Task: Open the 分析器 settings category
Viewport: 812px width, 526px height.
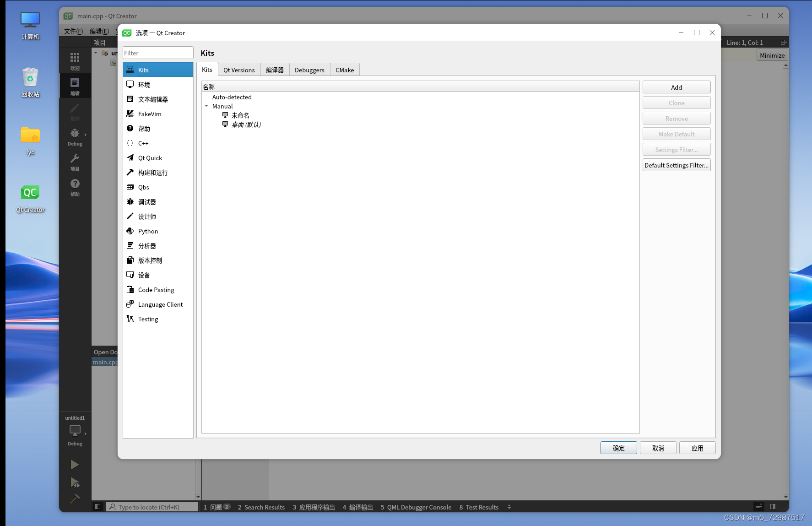Action: (x=158, y=246)
